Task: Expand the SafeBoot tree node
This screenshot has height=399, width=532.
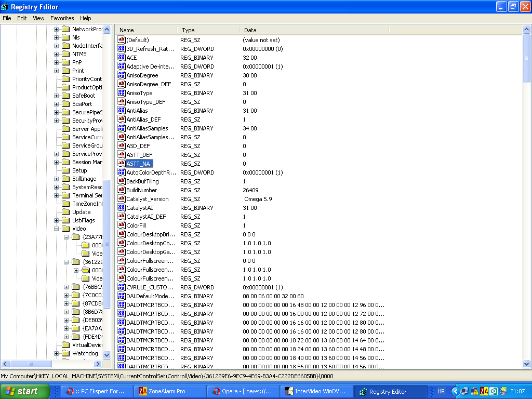Action: [x=56, y=96]
